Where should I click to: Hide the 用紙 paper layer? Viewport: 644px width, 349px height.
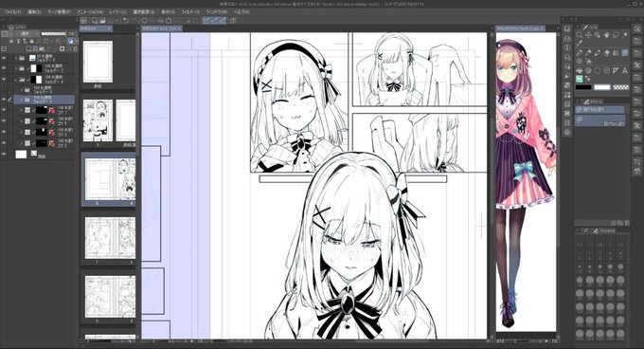click(4, 154)
